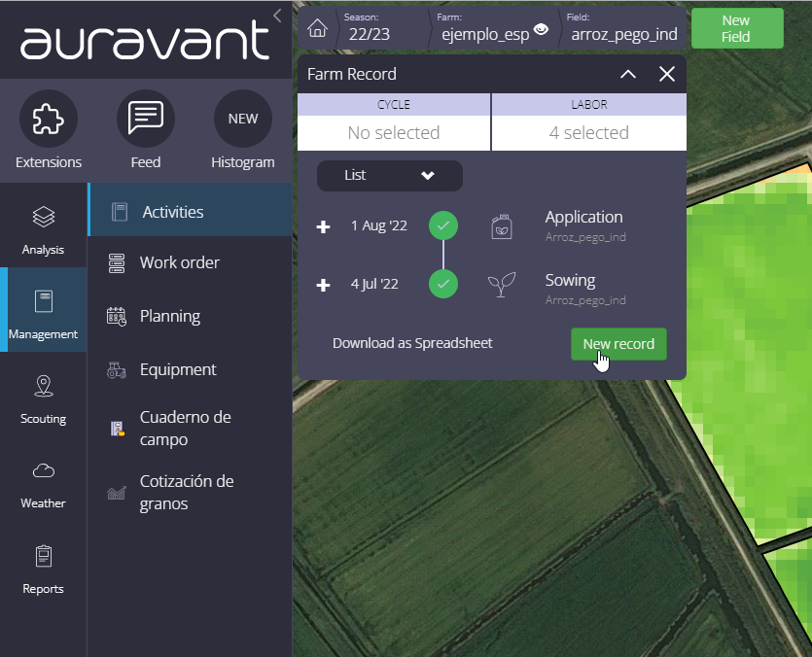The image size is (812, 657).
Task: Click the Weather cloud icon
Action: pos(44,470)
